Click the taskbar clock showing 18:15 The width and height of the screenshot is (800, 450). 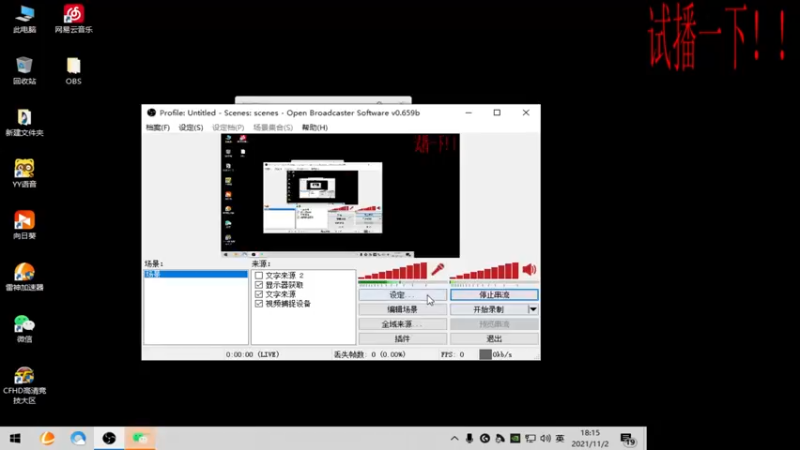click(x=590, y=438)
